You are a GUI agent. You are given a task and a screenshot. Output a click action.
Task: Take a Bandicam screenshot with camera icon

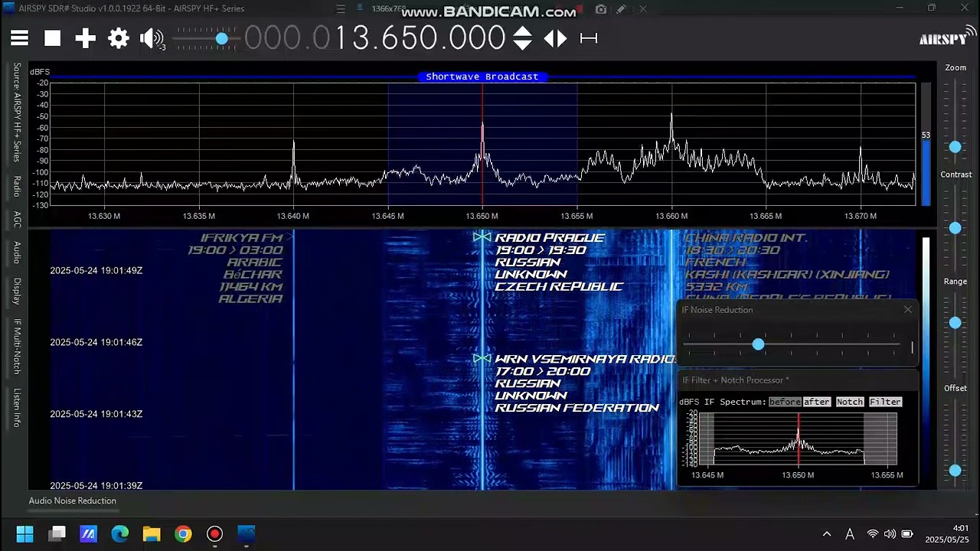(x=601, y=9)
